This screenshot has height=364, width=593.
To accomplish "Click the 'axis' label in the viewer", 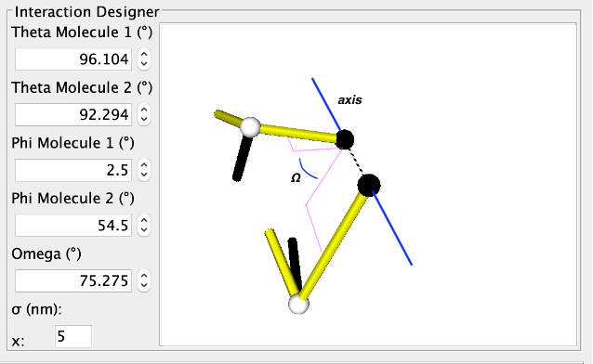I will [349, 99].
